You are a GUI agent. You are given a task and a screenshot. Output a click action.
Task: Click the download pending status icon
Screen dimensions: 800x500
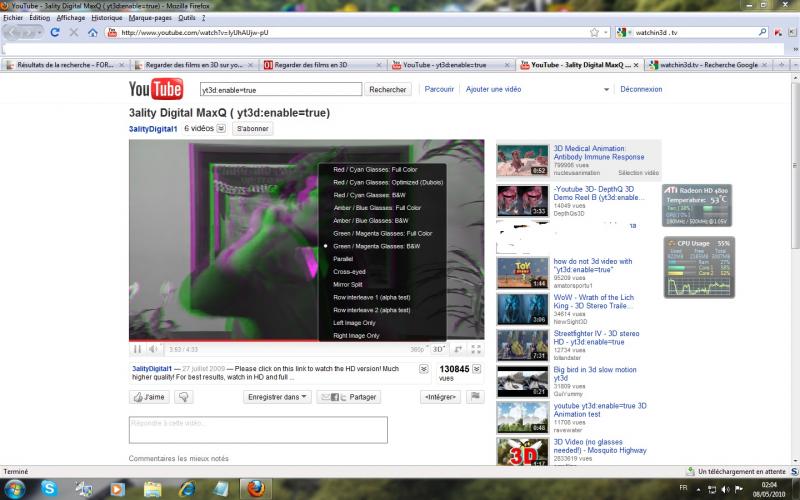tap(690, 471)
